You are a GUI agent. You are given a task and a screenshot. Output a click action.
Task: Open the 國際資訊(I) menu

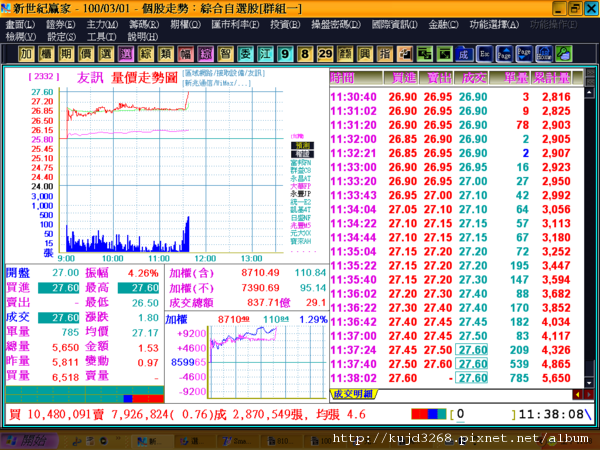(x=395, y=25)
